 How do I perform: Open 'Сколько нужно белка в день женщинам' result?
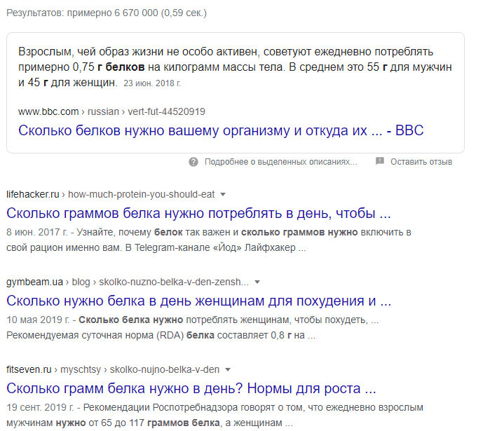click(x=198, y=301)
